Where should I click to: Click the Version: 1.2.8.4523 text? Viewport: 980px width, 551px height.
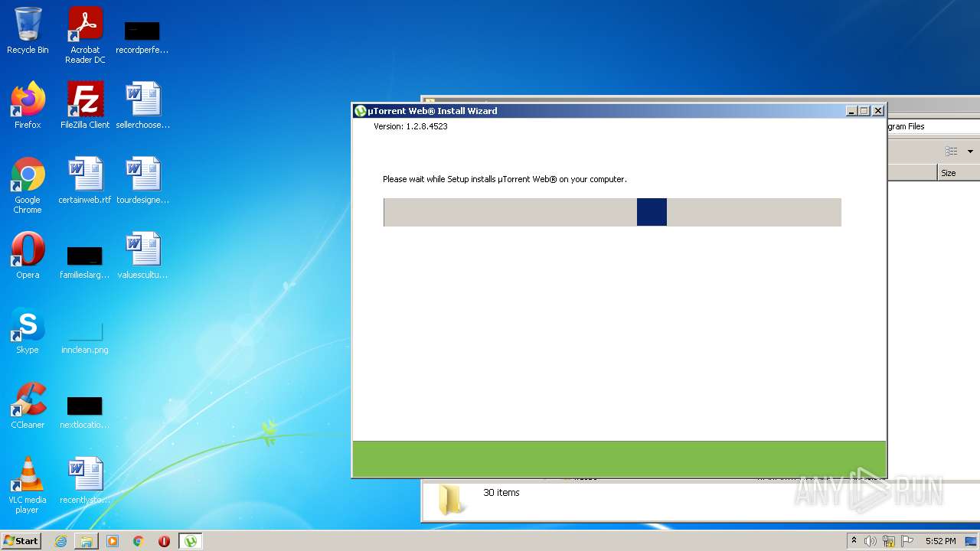410,126
